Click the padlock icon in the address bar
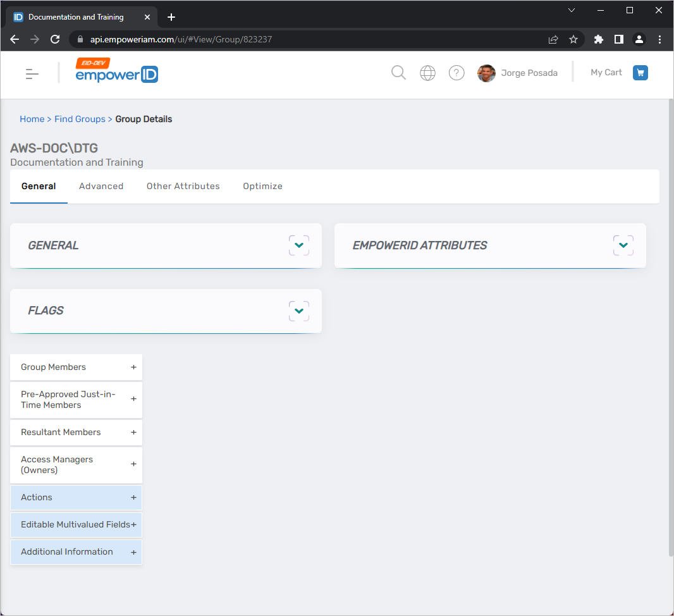This screenshot has height=616, width=674. pos(80,39)
